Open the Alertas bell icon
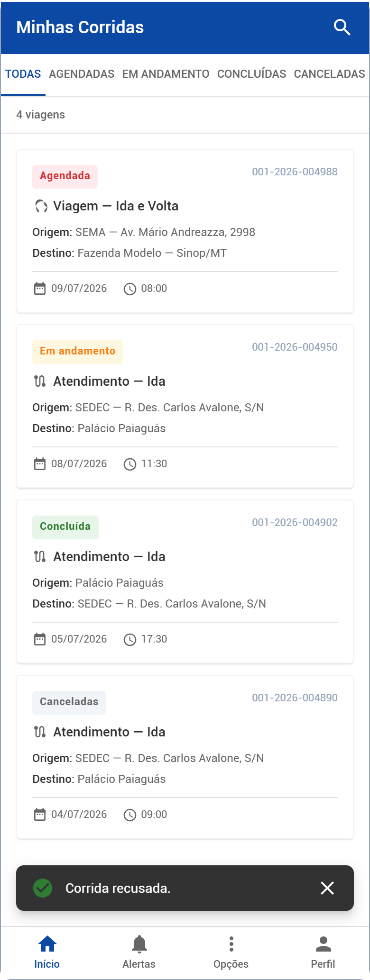The height and width of the screenshot is (980, 370). click(139, 944)
